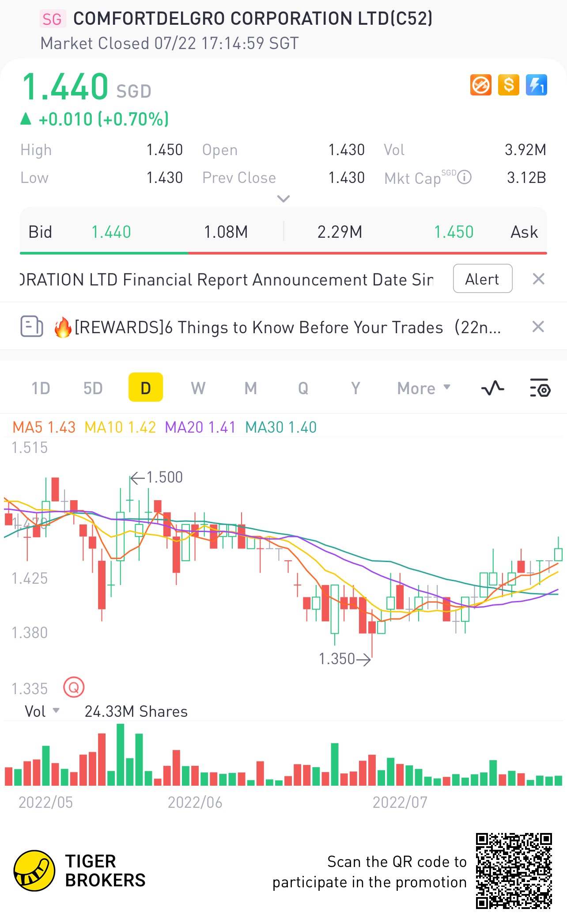Tap the MA20 1.41 indicator label
567x924 pixels.
[x=200, y=427]
